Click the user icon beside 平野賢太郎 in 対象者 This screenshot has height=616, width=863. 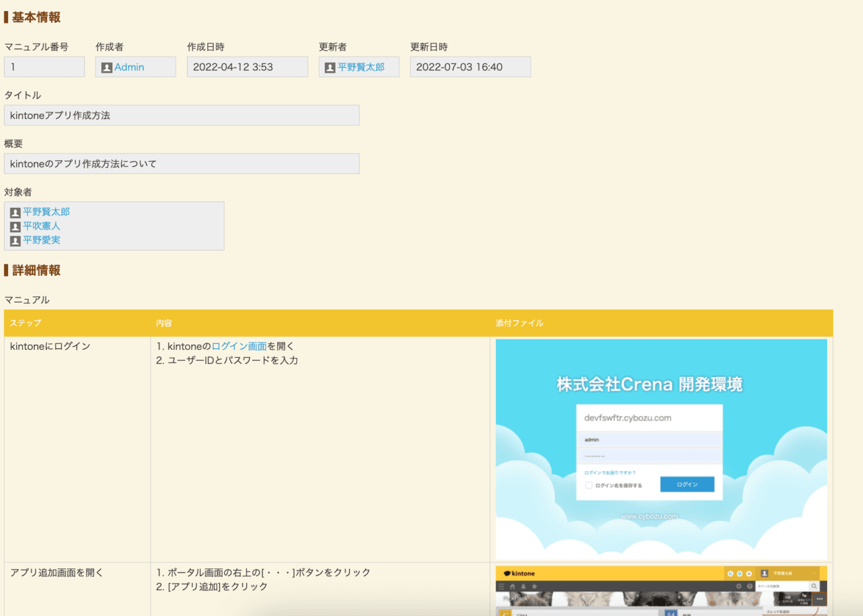(x=15, y=213)
